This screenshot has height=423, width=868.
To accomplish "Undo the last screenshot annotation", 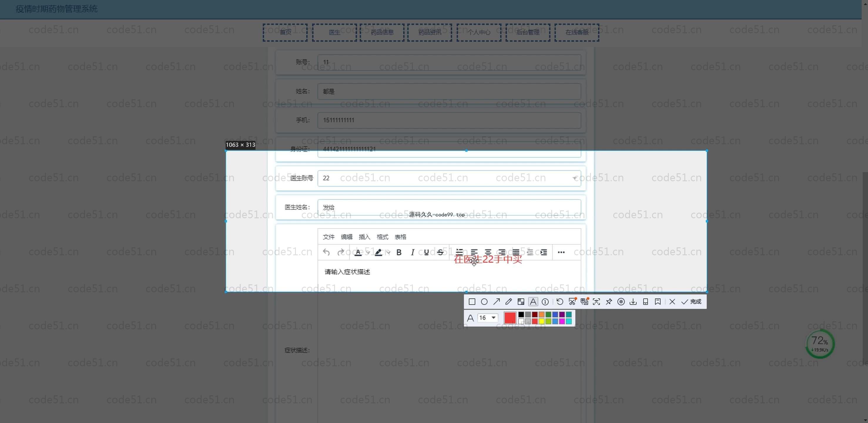I will [560, 302].
